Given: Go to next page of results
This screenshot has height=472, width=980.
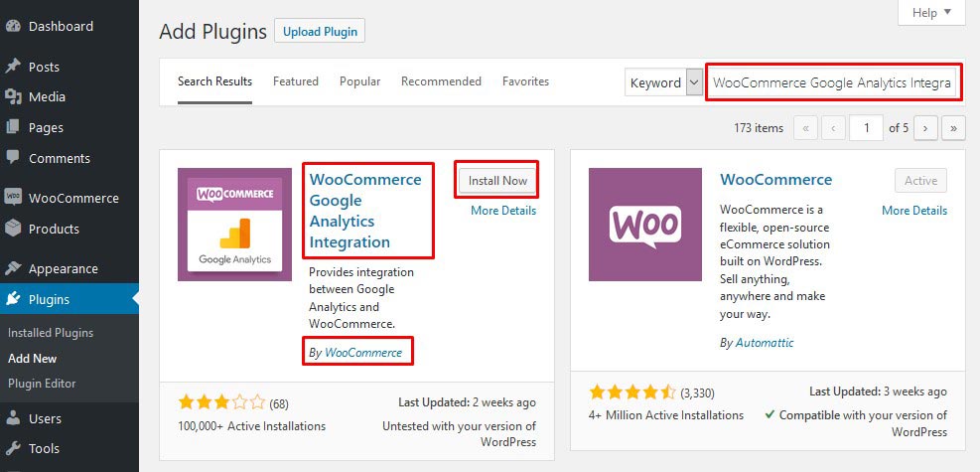Looking at the screenshot, I should point(925,128).
